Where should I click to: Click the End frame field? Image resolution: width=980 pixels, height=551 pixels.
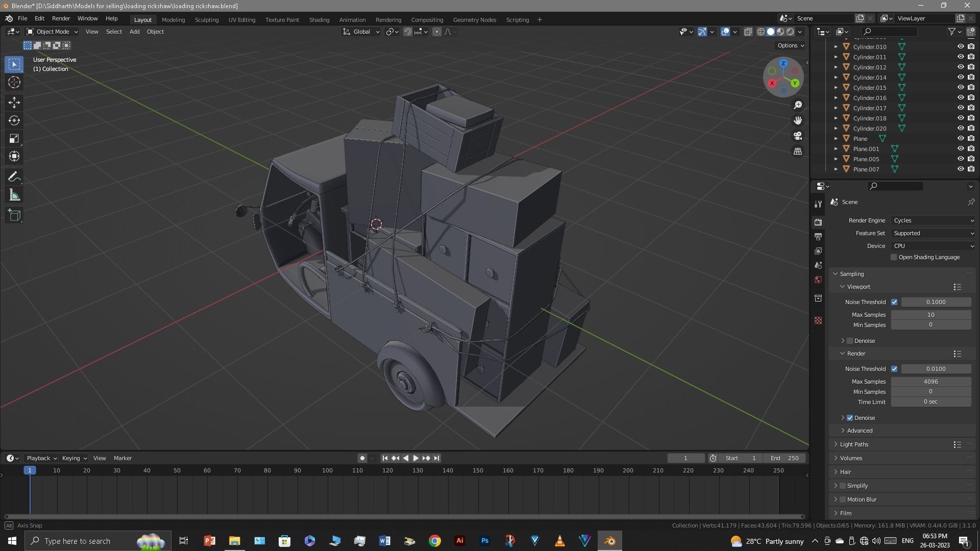785,458
